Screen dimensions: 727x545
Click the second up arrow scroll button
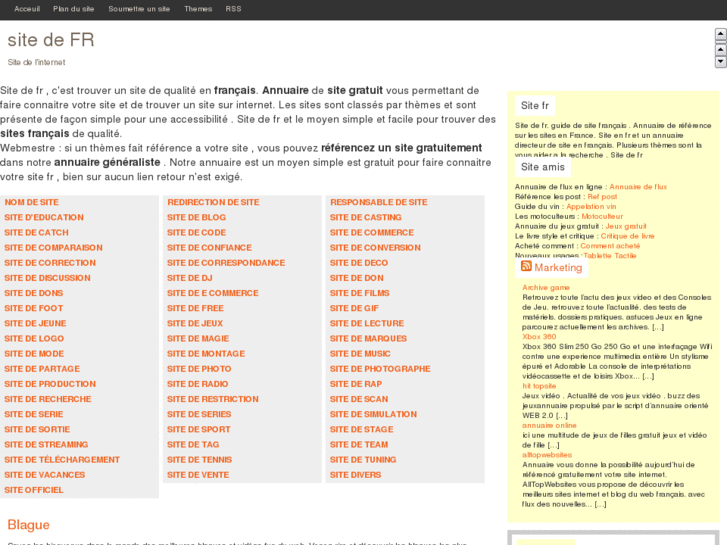point(721,49)
